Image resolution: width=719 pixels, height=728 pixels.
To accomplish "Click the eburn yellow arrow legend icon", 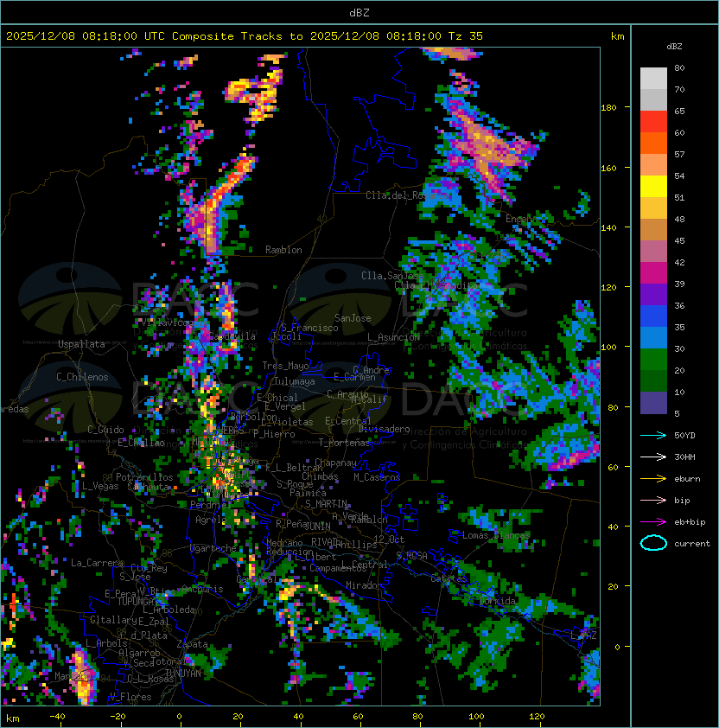I will point(653,479).
